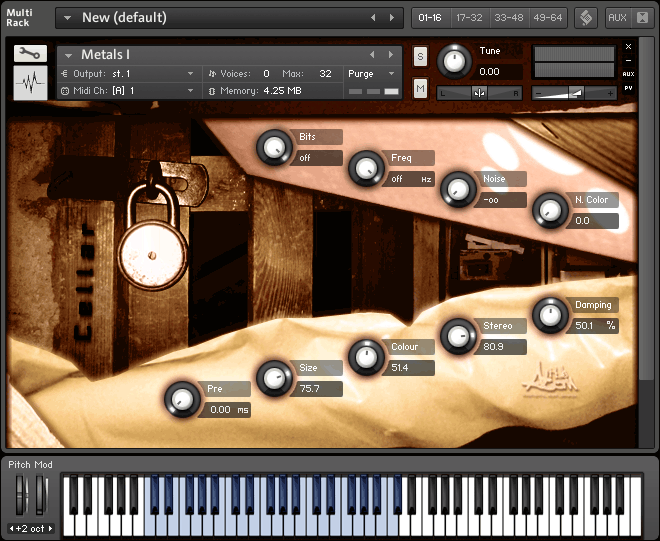Click the volume slider handle
The width and height of the screenshot is (660, 541).
pos(576,93)
